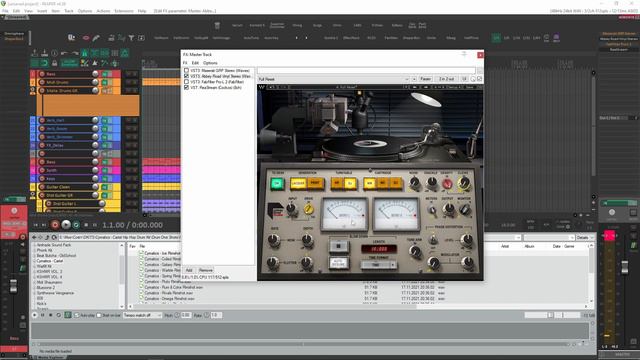Open the Details dropdown in media explorer
The image size is (640, 360).
[x=585, y=237]
